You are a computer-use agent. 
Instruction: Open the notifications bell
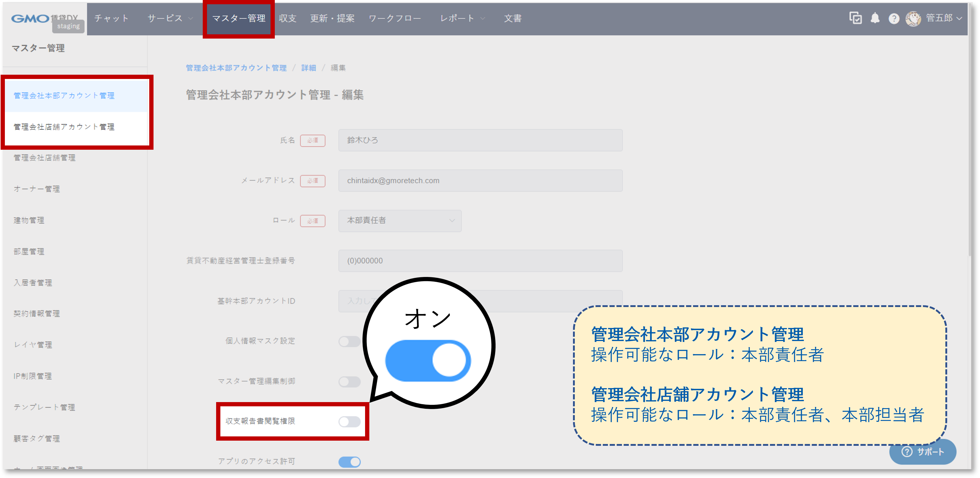click(875, 18)
